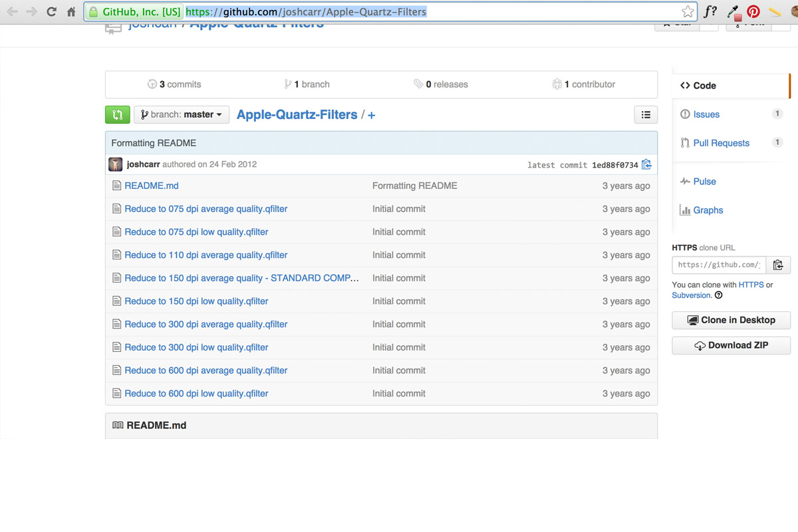Click the green compare and review button
Viewport: 798px width, 532px height.
pos(117,114)
